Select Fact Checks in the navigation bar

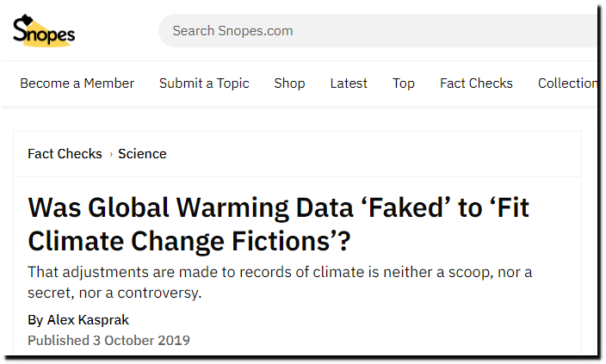pos(476,83)
